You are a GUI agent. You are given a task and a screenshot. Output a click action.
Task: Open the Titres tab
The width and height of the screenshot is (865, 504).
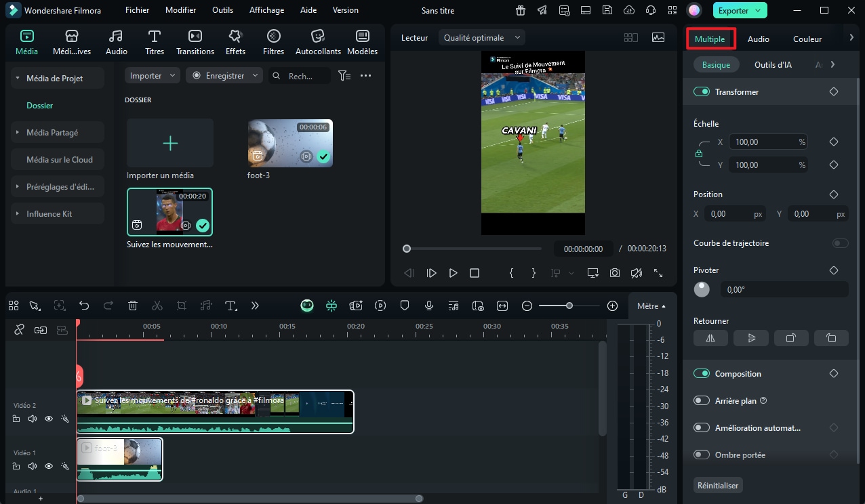(155, 42)
